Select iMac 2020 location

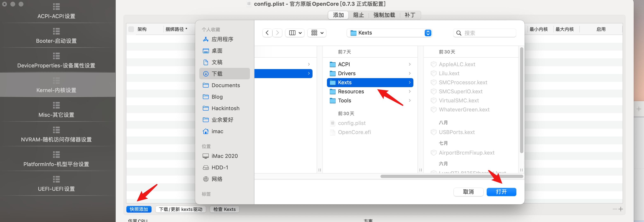(224, 156)
